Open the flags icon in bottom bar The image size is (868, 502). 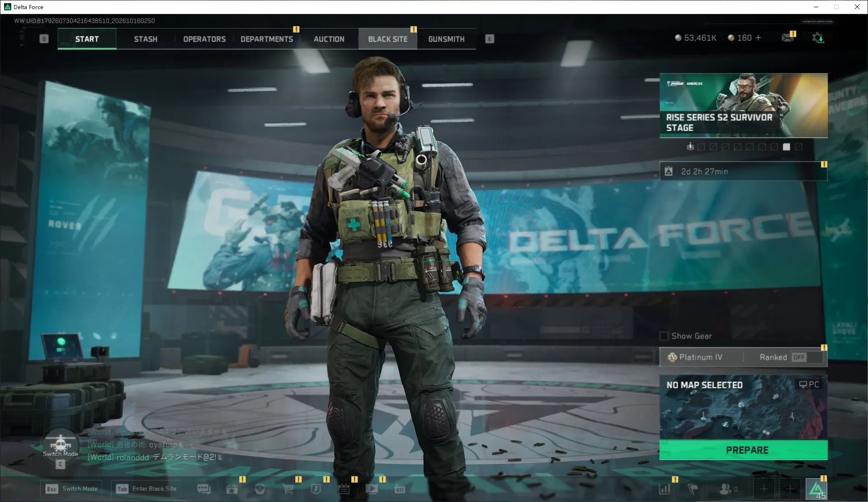click(x=693, y=489)
